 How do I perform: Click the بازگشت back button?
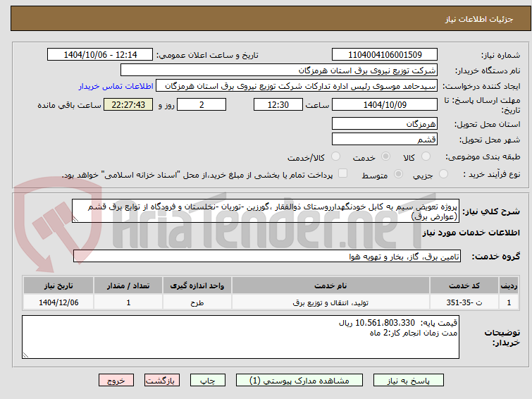click(x=162, y=381)
